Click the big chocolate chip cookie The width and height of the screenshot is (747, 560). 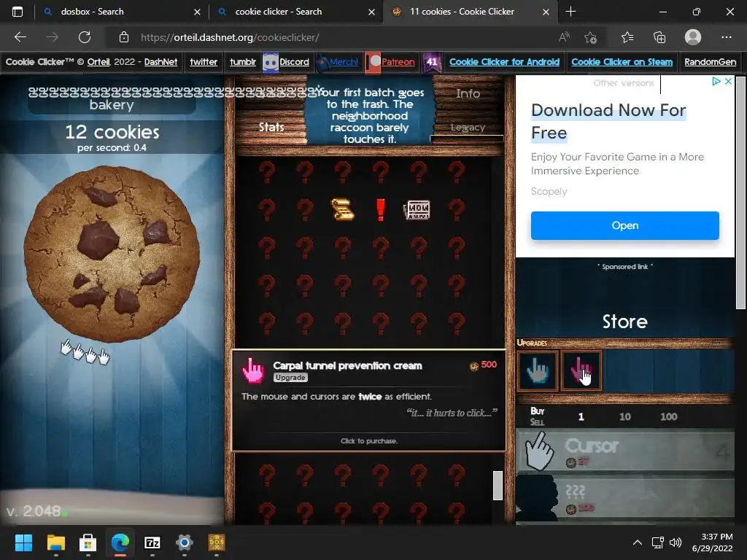[x=112, y=253]
